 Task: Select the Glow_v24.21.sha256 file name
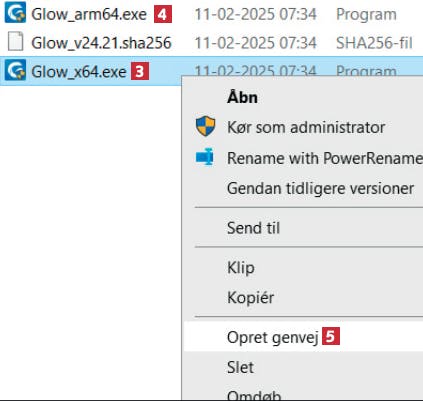(x=101, y=43)
